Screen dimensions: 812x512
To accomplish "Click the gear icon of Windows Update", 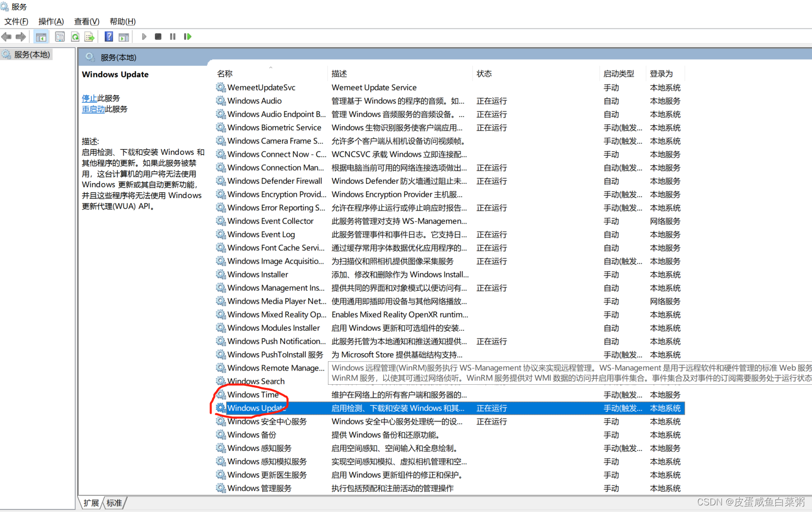I will (221, 408).
